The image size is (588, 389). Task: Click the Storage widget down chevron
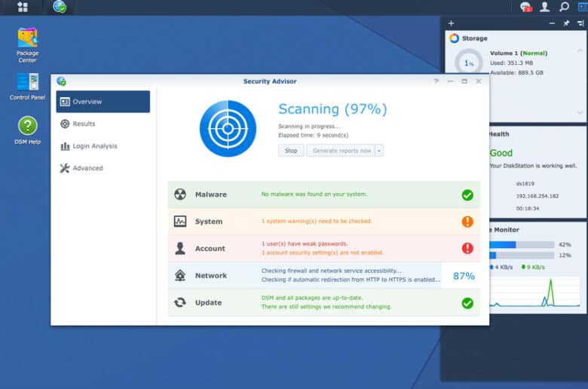580,112
